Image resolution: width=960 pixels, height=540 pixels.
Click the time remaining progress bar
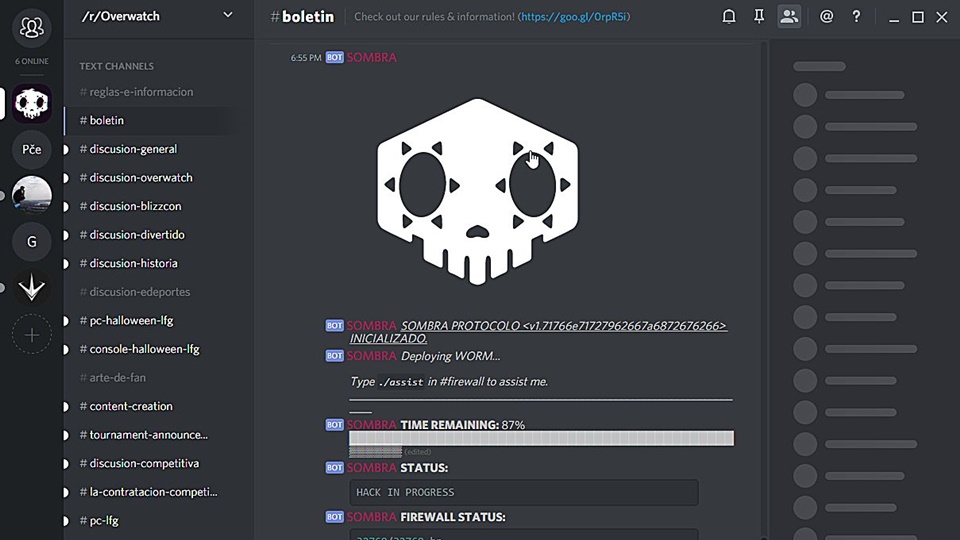pos(540,438)
